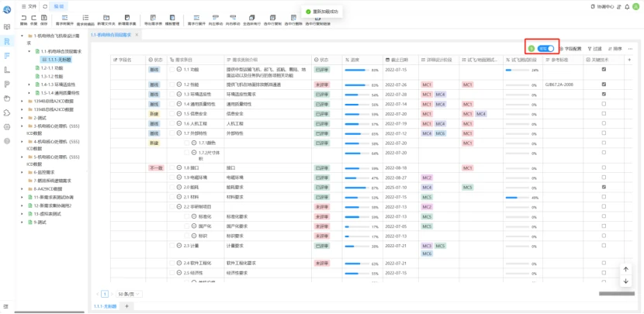Image resolution: width=644 pixels, height=314 pixels.
Task: Toggle 关键技术 checkbox in the 1.1 功能 row
Action: point(604,69)
